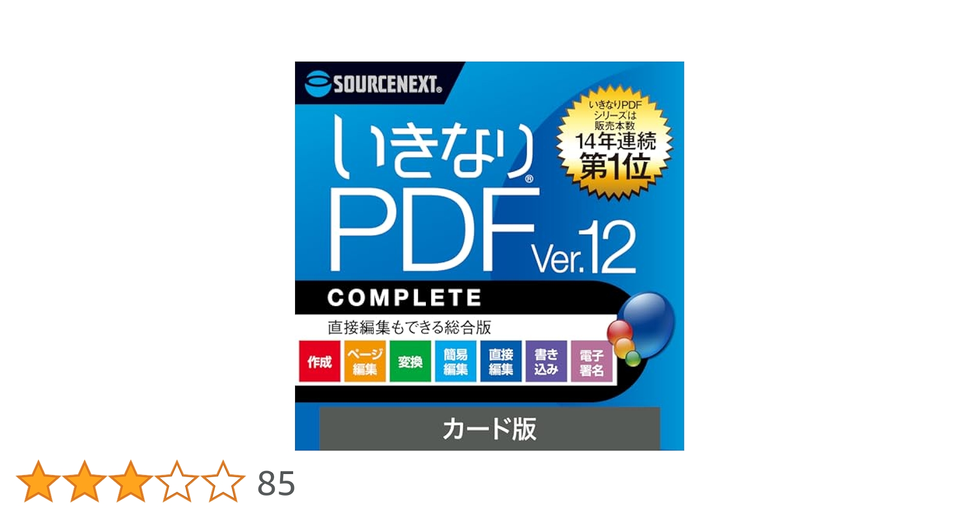Click the カード版 gray banner
This screenshot has width=980, height=513.
coord(489,429)
